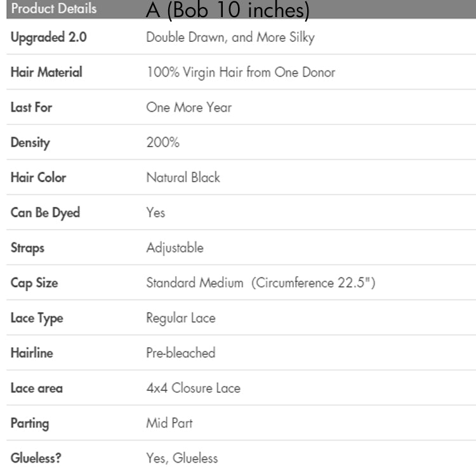
Task: Click the 'Natural Black' hair color value
Action: coord(183,178)
